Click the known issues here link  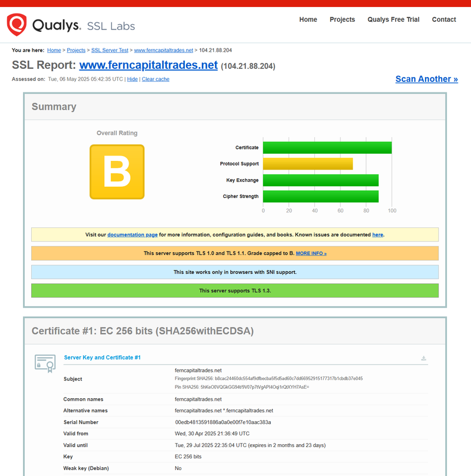[377, 234]
